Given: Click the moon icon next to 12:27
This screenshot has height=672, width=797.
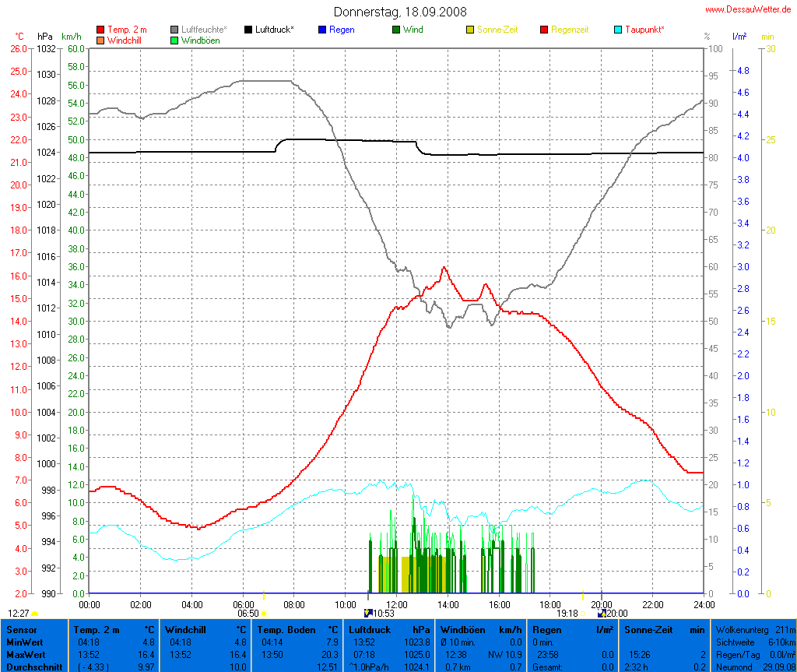Looking at the screenshot, I should coord(35,614).
